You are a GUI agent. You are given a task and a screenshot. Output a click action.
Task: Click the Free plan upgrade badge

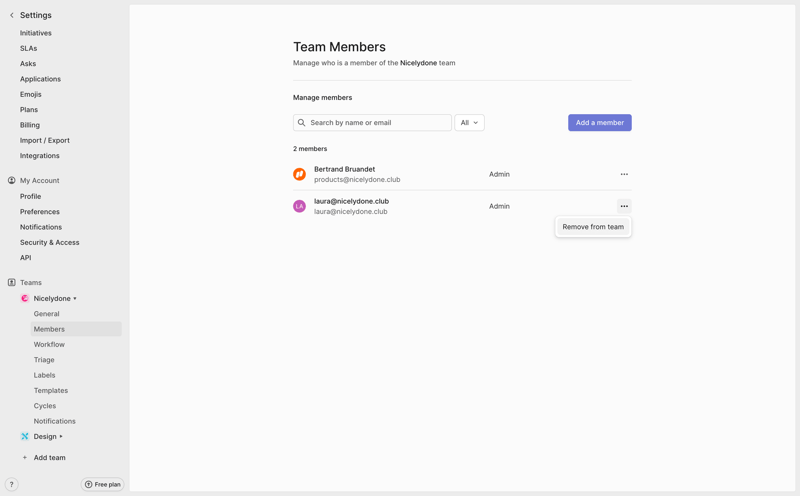(103, 484)
